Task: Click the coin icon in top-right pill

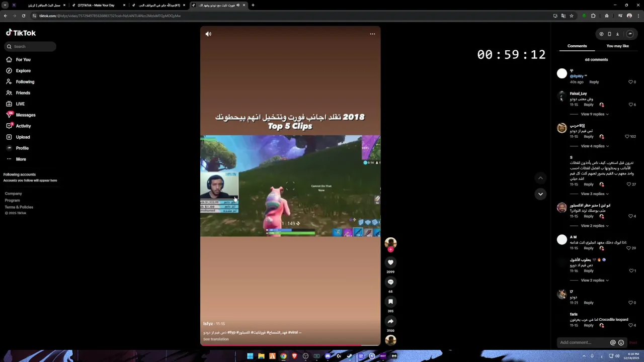Action: pyautogui.click(x=601, y=34)
